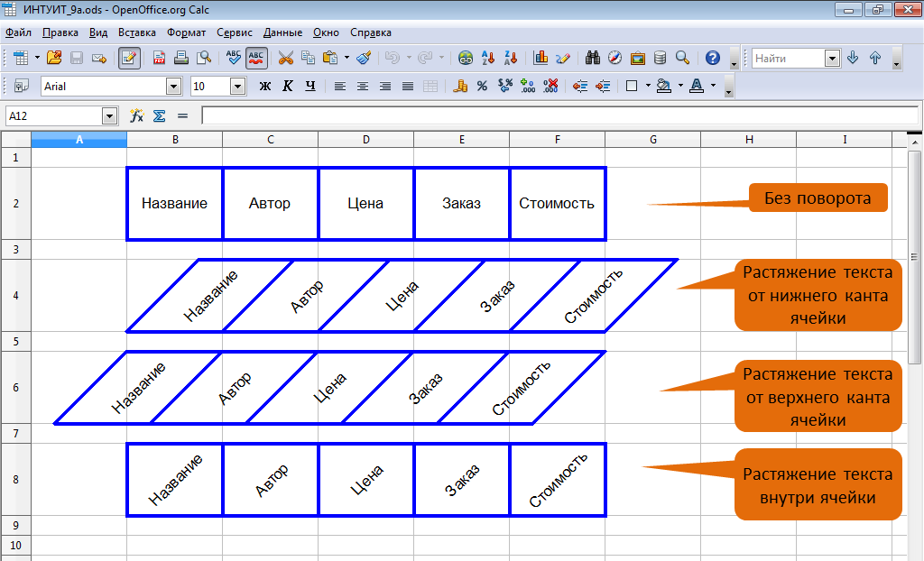Click the Export as PDF icon
The image size is (924, 561).
[160, 58]
